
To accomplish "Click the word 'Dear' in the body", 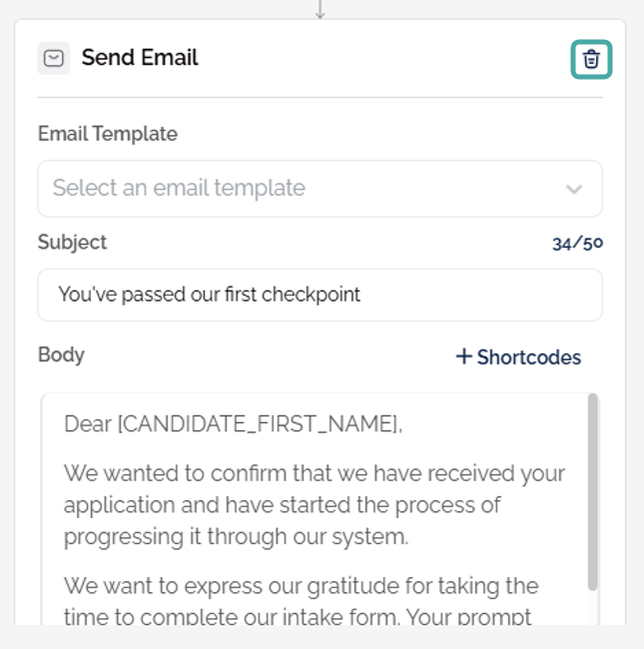I will tap(88, 423).
